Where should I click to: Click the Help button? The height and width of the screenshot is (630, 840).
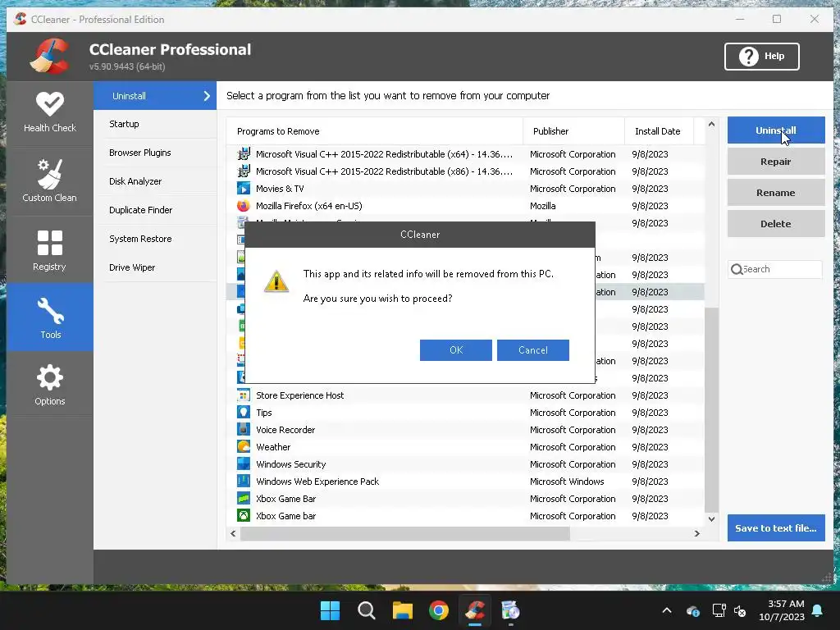coord(762,57)
